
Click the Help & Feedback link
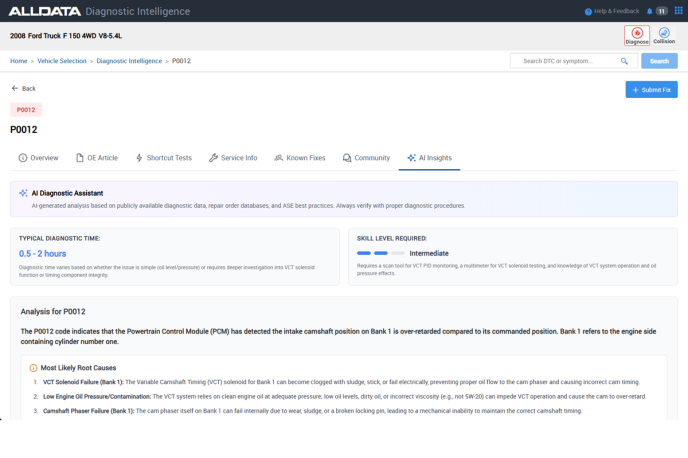(616, 11)
